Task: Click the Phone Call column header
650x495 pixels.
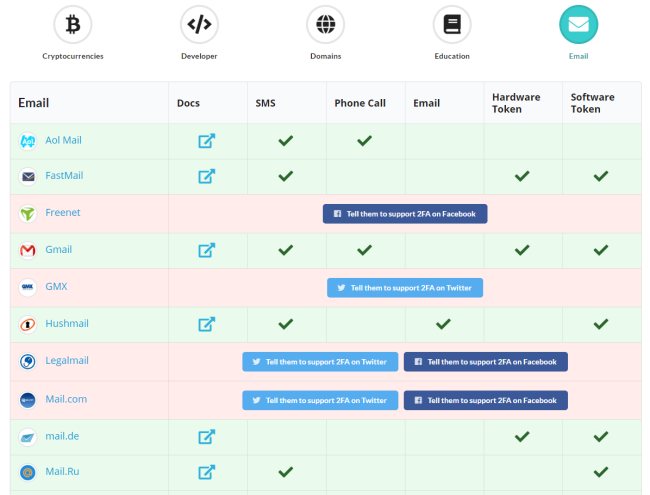Action: click(x=360, y=103)
